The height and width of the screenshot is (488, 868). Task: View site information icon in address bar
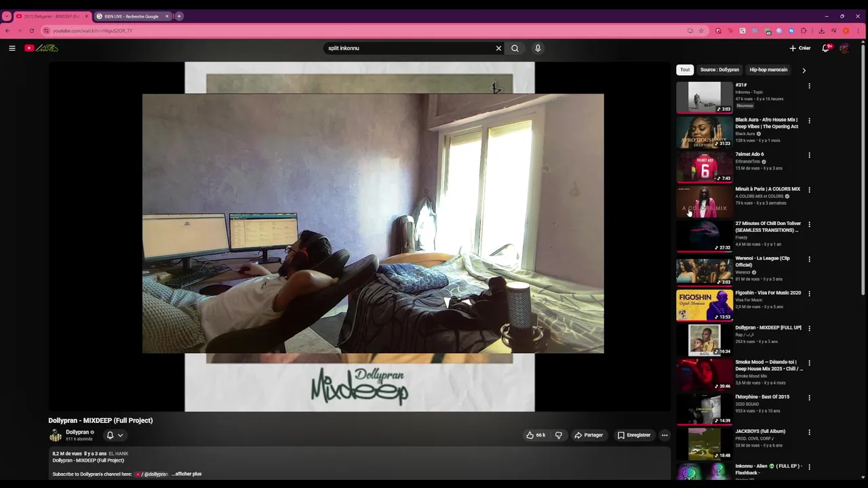click(46, 30)
